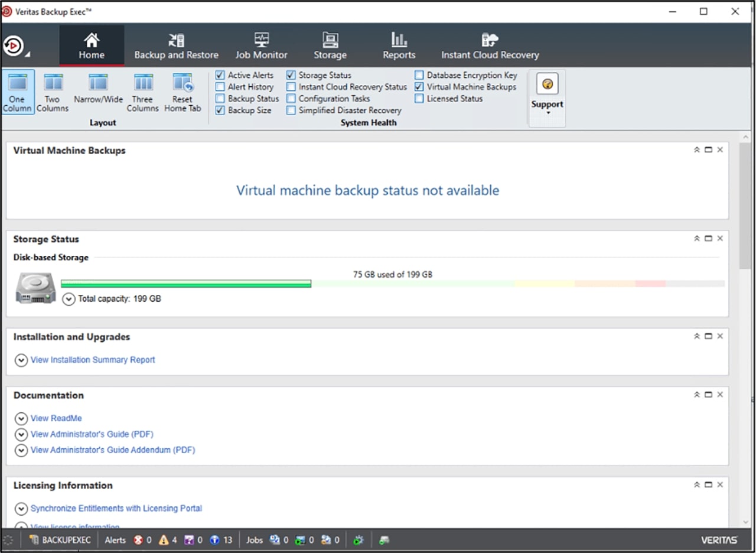Open the Reports tab
Image resolution: width=756 pixels, height=553 pixels.
399,46
